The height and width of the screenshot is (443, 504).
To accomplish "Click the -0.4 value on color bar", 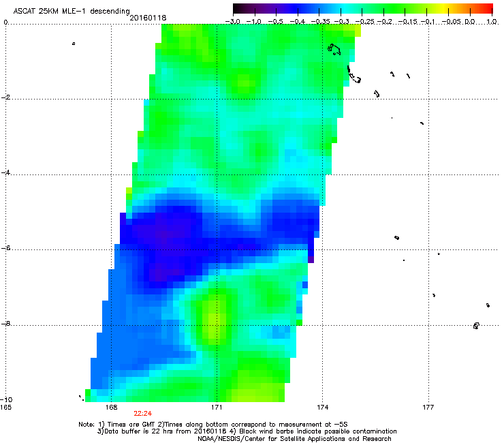I will coord(298,22).
